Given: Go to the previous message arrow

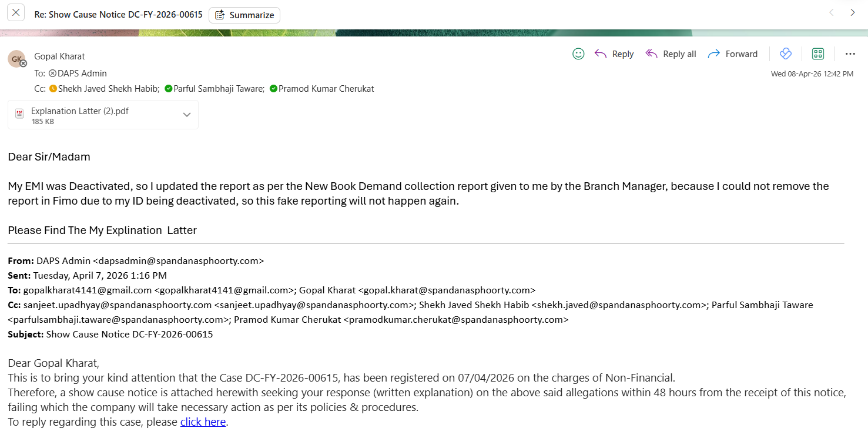Looking at the screenshot, I should [831, 12].
